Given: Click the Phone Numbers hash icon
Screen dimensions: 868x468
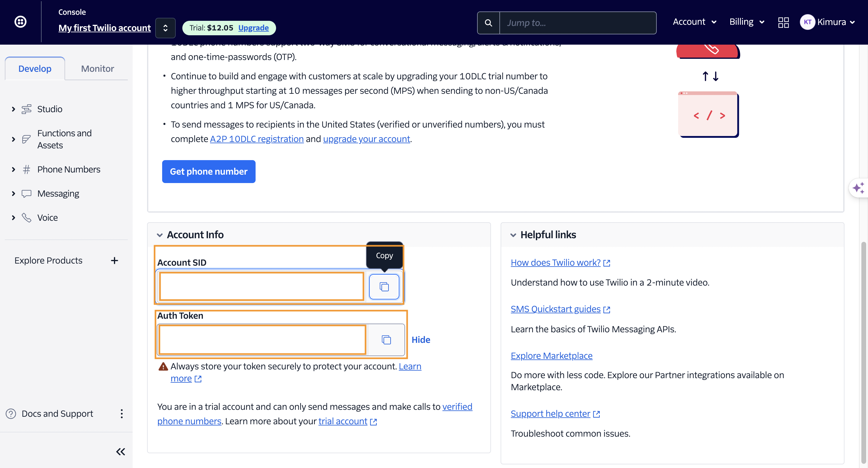Looking at the screenshot, I should click(27, 169).
